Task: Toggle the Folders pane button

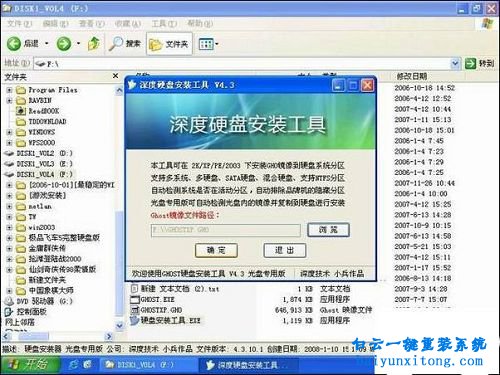Action: (169, 44)
